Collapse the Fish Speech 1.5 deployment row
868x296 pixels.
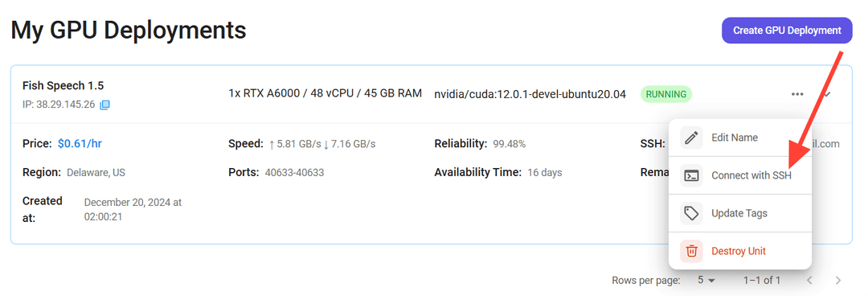click(x=828, y=94)
